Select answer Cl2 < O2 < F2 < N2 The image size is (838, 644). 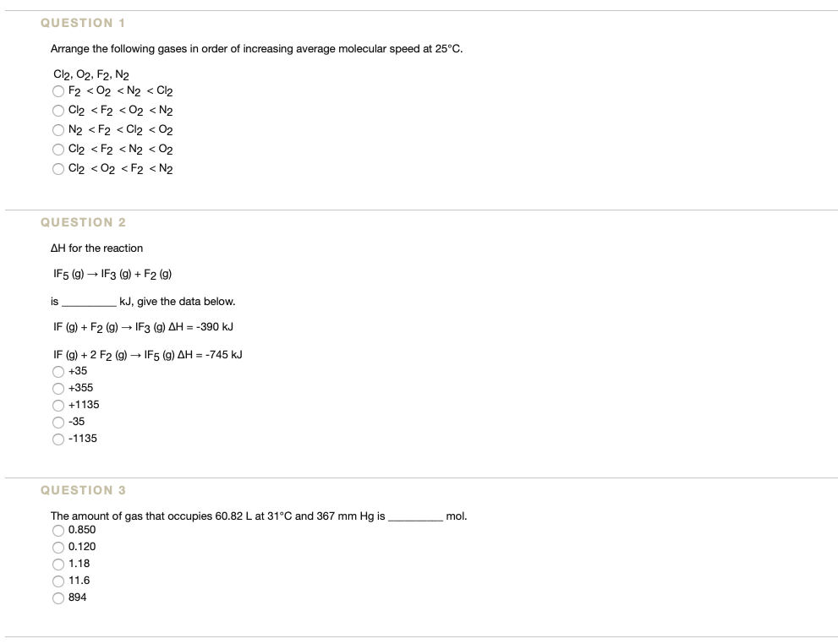pyautogui.click(x=58, y=168)
